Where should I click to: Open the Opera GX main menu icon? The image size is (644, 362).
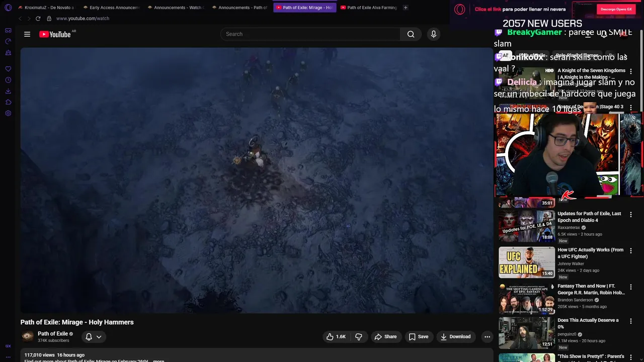point(8,8)
